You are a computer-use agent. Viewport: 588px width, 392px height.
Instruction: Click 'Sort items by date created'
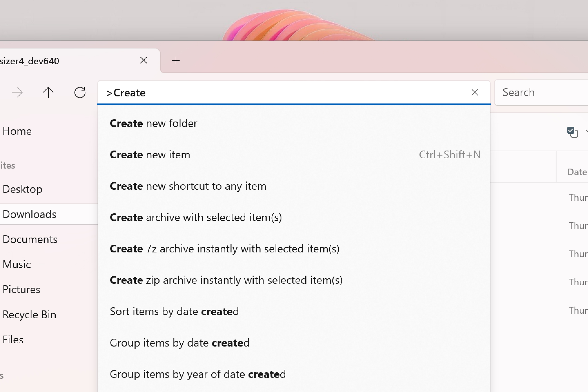pos(174,311)
